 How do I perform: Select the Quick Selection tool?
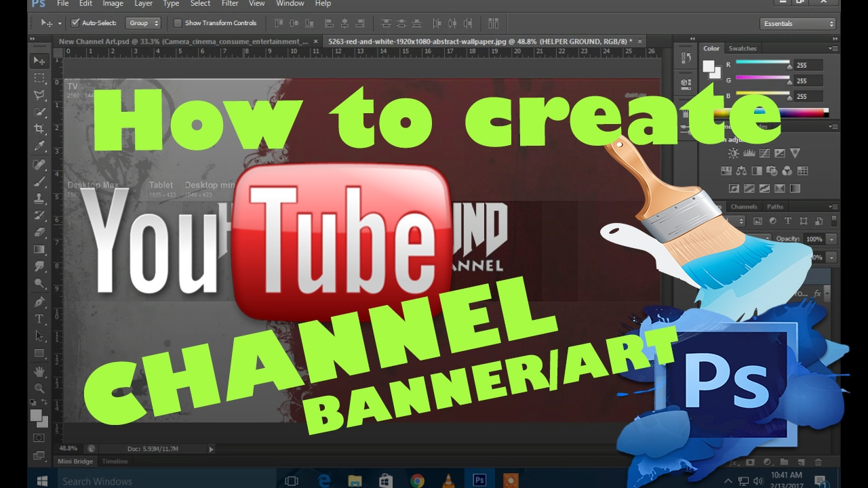[x=39, y=112]
